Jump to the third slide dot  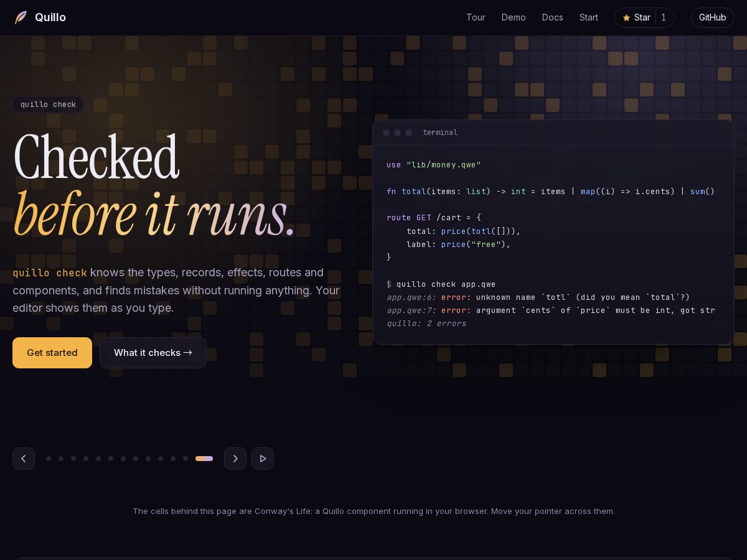[x=73, y=459]
